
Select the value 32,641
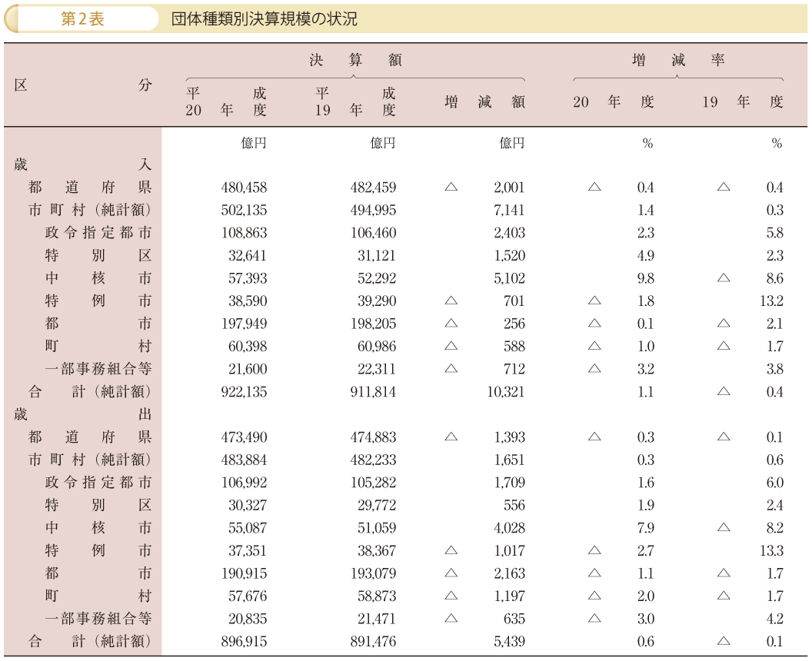[248, 256]
